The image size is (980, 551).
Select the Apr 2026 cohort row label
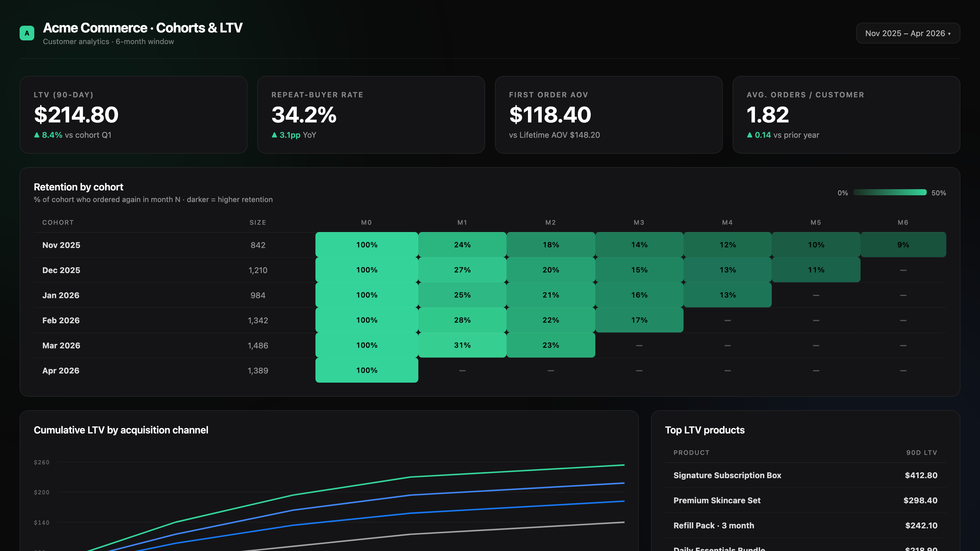pos(61,370)
